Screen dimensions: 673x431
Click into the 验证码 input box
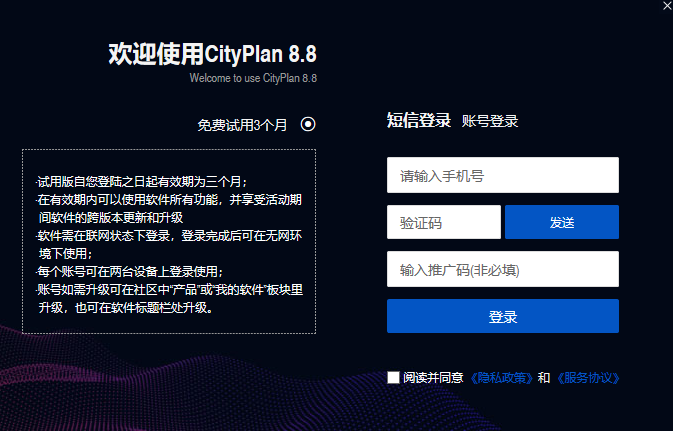click(444, 222)
